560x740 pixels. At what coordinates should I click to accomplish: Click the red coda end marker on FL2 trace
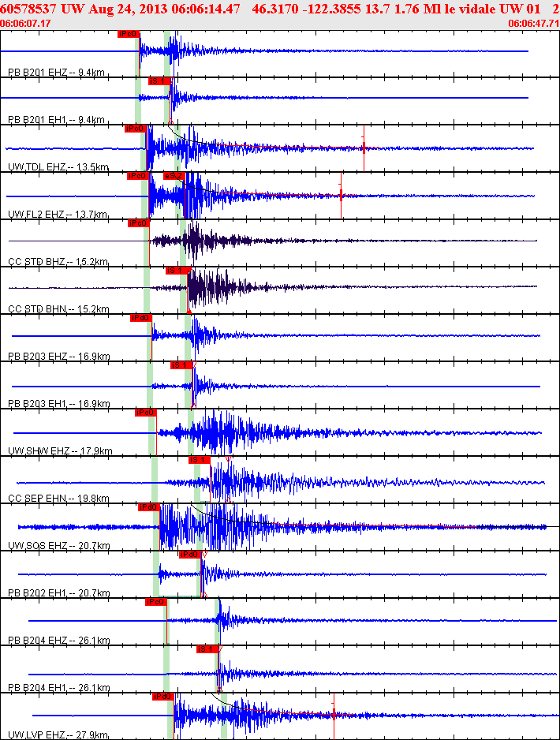point(341,196)
